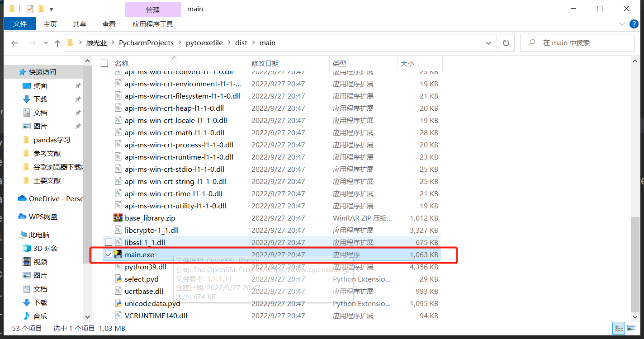Select api-ms-win-crt-stdio-l1-1-0.dll file
Image resolution: width=644 pixels, height=339 pixels.
(175, 169)
